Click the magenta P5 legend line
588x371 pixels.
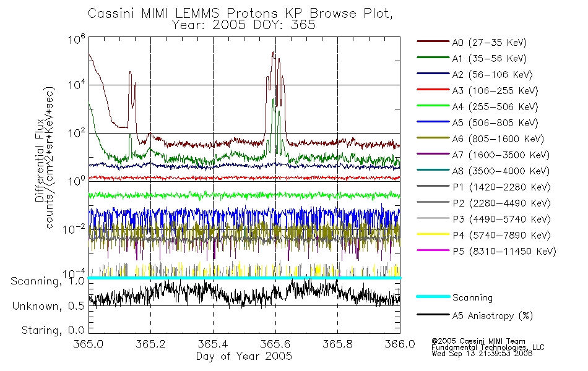coord(433,250)
